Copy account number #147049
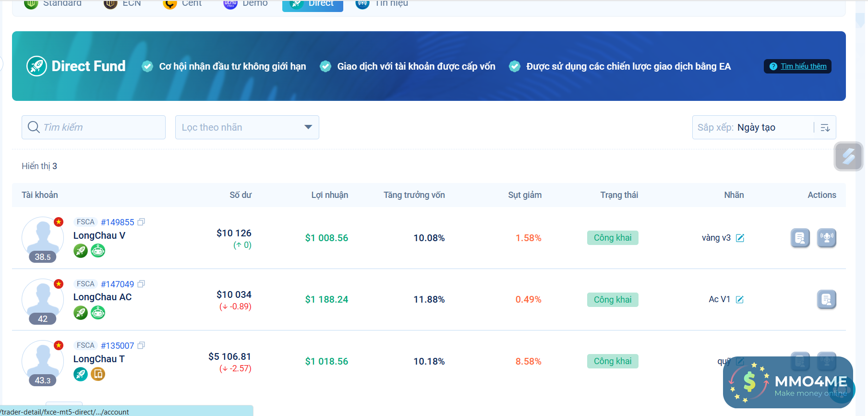 [x=141, y=284]
